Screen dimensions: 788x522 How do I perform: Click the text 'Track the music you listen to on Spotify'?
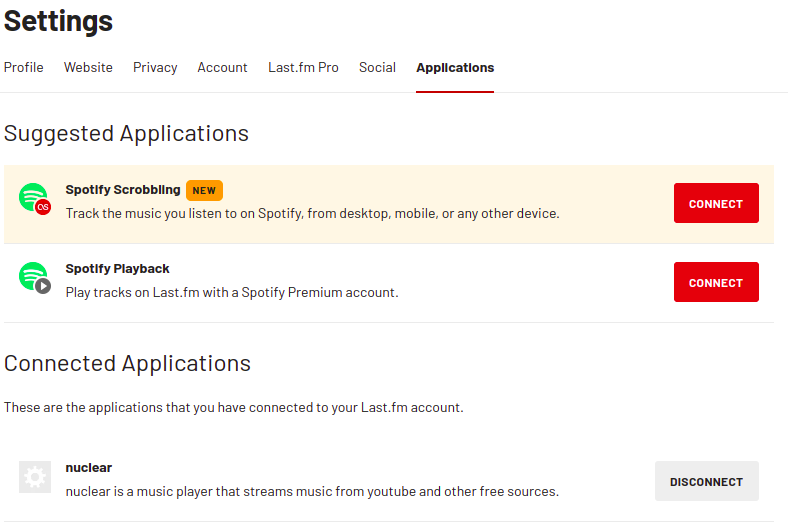coord(184,214)
